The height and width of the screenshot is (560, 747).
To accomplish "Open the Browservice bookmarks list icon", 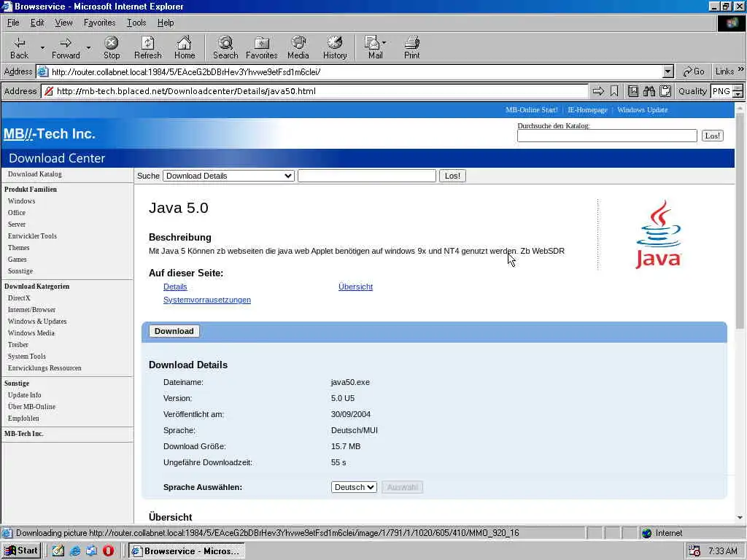I will point(633,91).
